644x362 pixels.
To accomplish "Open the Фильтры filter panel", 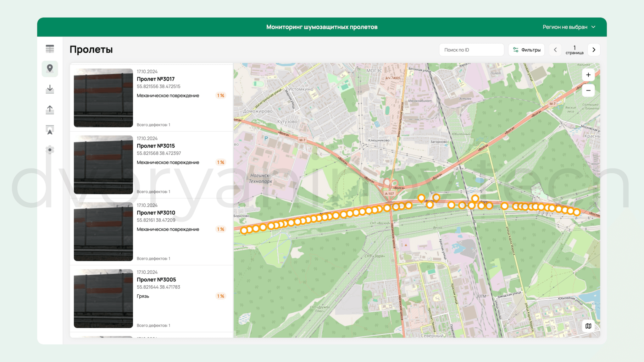I will [526, 50].
